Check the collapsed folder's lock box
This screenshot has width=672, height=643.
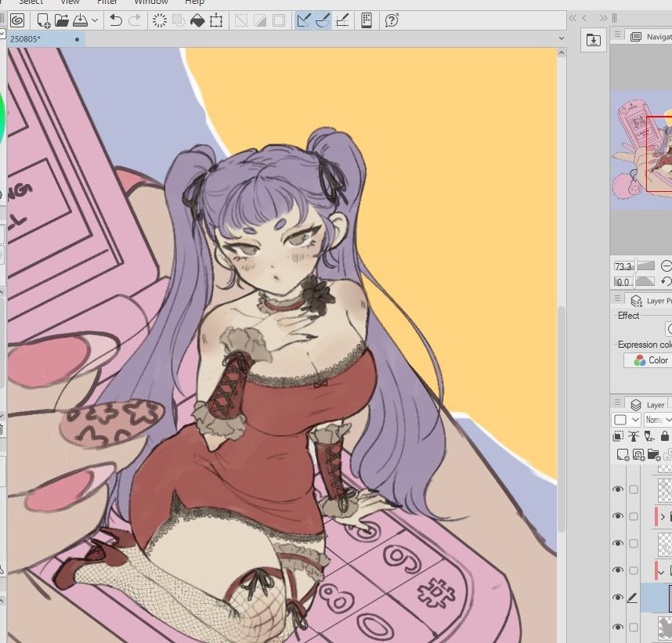click(634, 517)
